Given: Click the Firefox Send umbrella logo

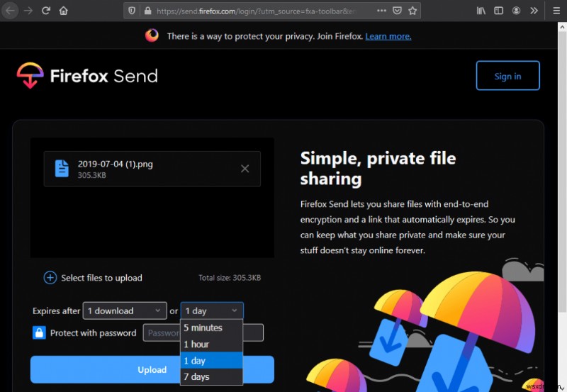Looking at the screenshot, I should point(30,75).
